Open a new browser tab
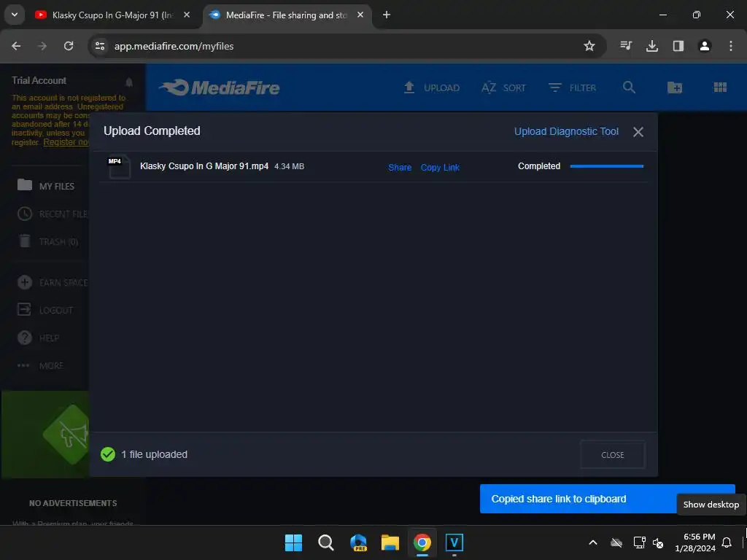This screenshot has height=560, width=747. (x=387, y=15)
